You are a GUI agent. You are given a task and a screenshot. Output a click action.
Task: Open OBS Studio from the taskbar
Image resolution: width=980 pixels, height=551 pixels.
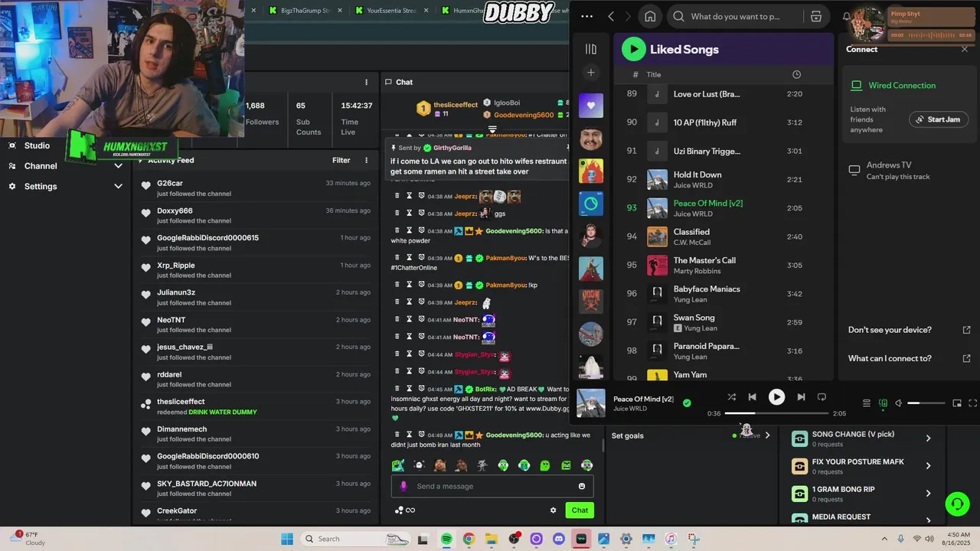point(514,539)
